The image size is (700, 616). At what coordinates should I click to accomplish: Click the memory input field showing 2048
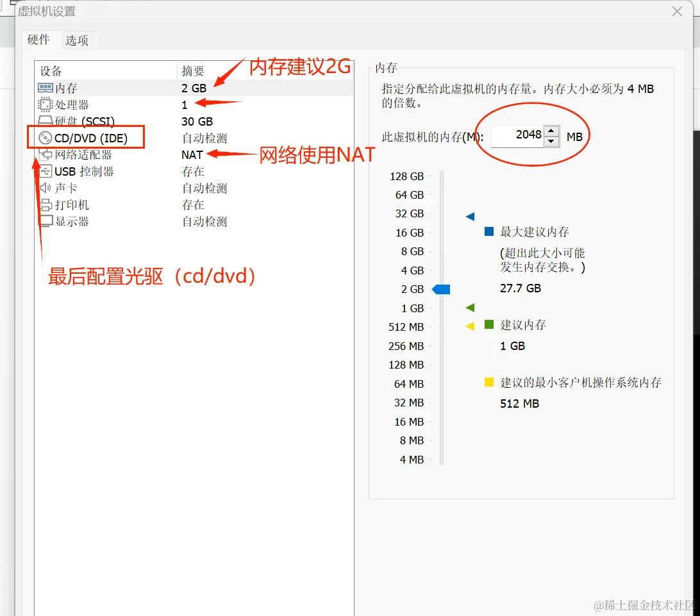pos(517,136)
